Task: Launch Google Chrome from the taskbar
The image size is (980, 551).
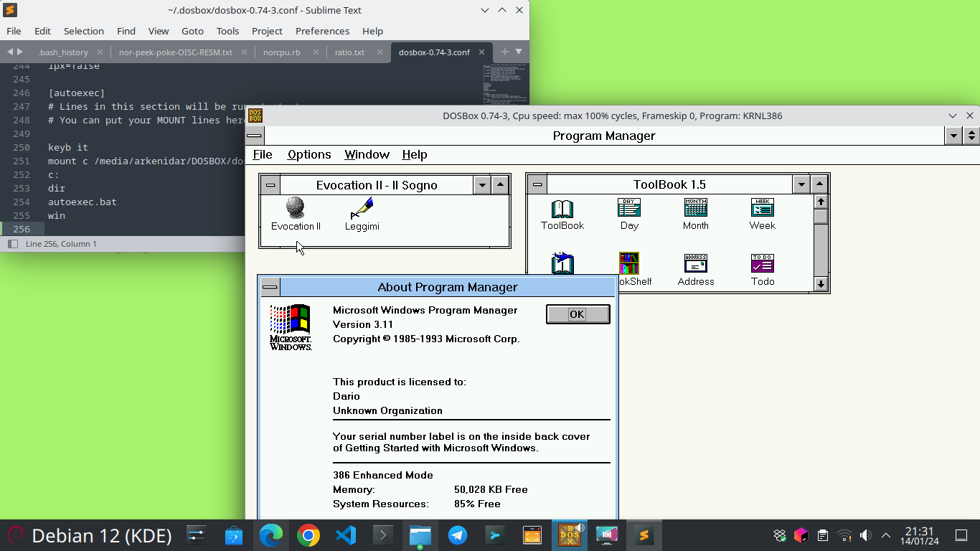Action: [308, 535]
